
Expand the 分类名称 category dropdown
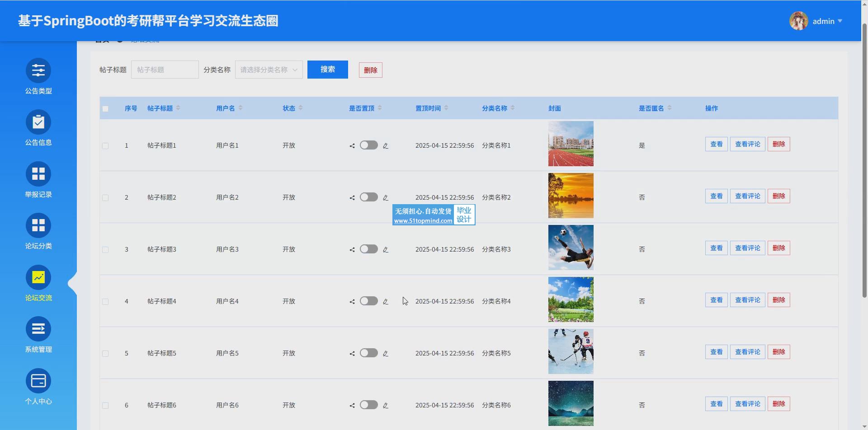[x=269, y=70]
